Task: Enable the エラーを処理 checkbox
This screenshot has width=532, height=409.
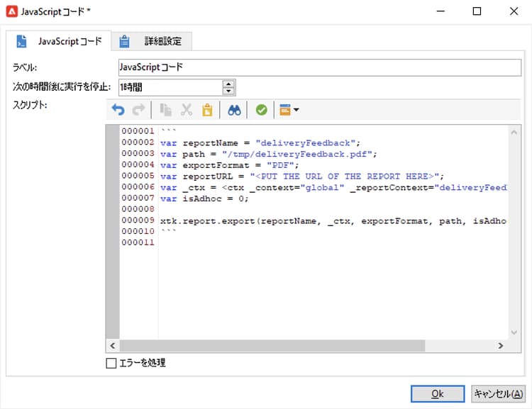Action: click(x=111, y=363)
